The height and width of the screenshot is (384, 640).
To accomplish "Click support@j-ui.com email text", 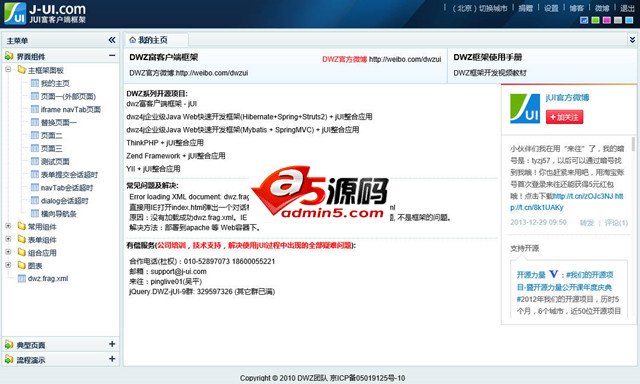I will coord(178,271).
